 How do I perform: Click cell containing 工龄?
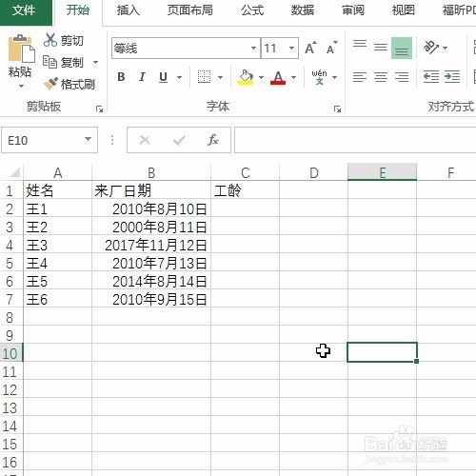[x=245, y=190]
